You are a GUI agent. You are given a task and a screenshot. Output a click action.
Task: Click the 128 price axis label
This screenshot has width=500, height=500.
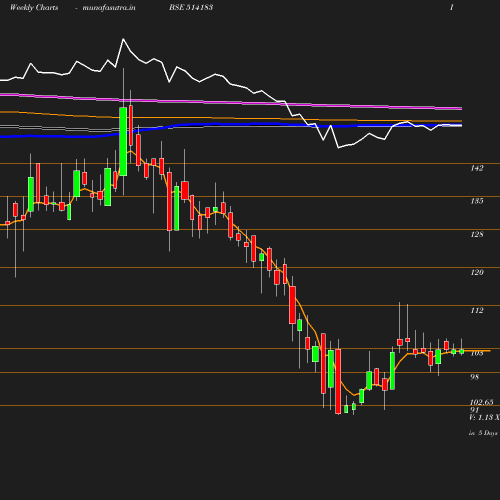pos(477,234)
